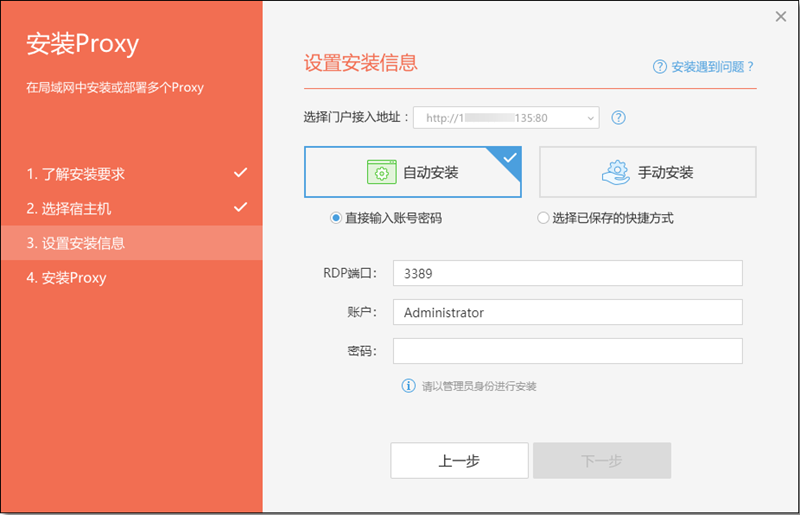
Task: Click question mark icon near 安装遇到问题
Action: pos(659,67)
